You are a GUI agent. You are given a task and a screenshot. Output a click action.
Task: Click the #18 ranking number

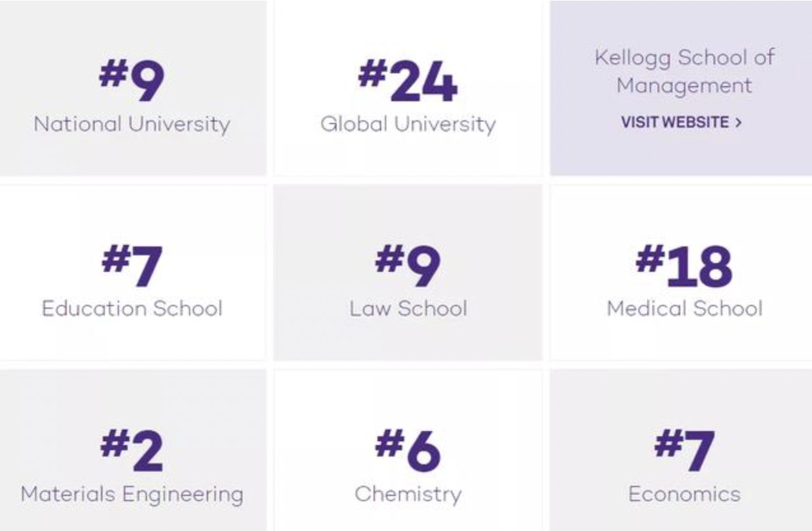684,265
